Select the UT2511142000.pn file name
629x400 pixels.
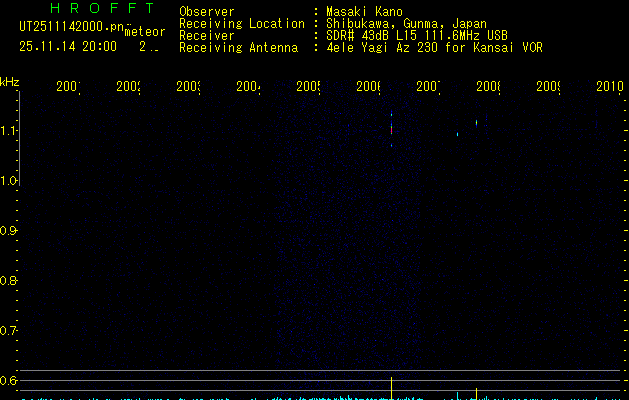click(x=72, y=26)
